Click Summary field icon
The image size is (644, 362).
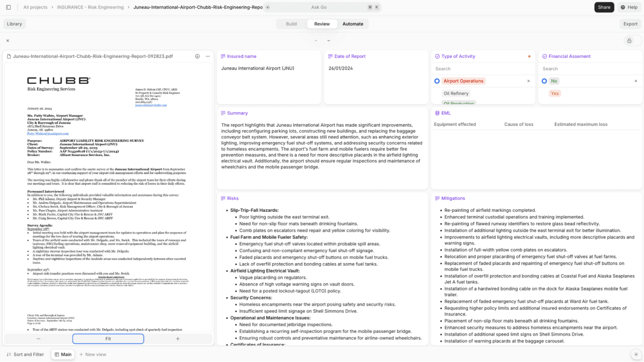pos(223,113)
